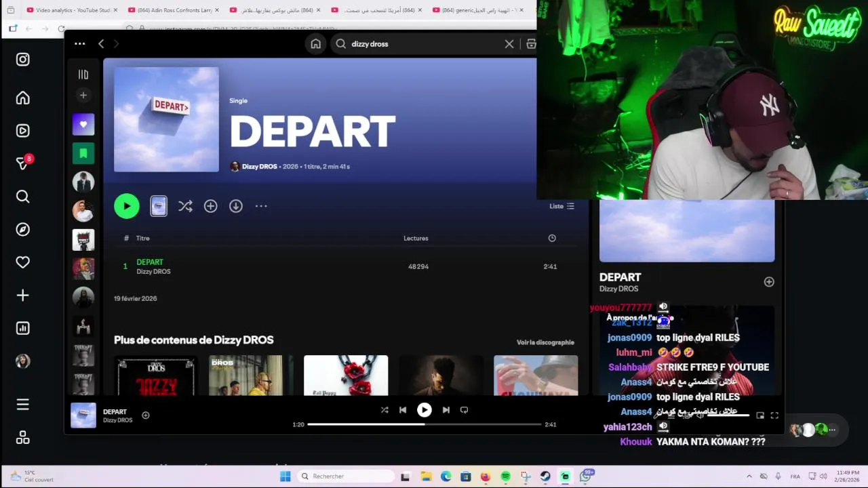Open more options for DEPART single
This screenshot has height=488, width=868.
(x=261, y=206)
